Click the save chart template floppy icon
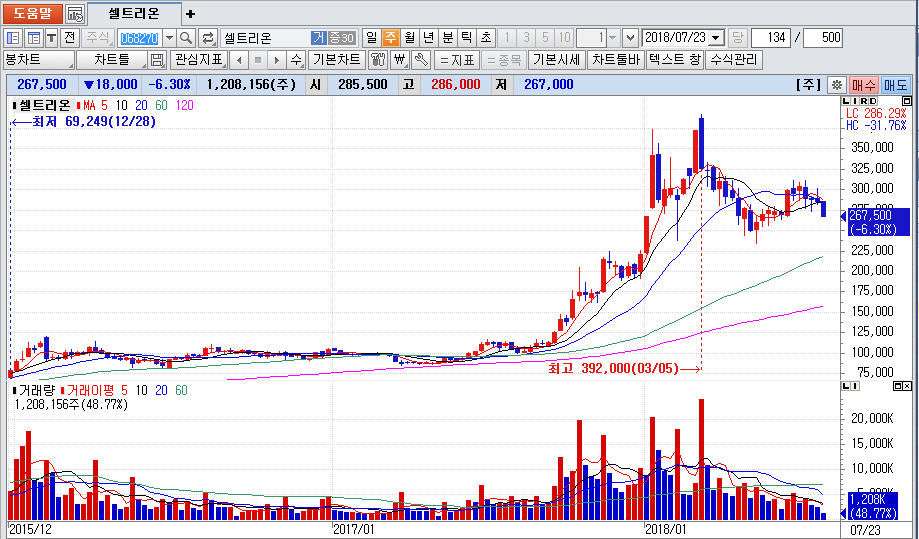 point(157,60)
